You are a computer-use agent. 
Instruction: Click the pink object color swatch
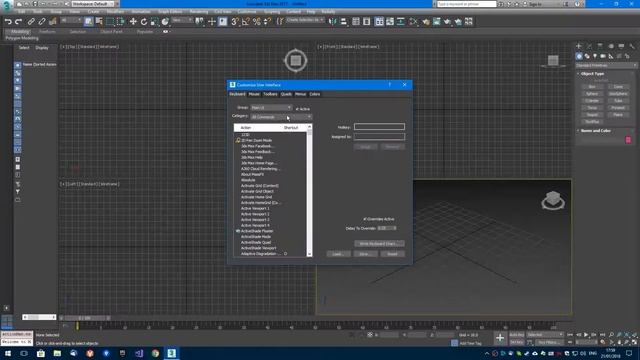pyautogui.click(x=628, y=140)
